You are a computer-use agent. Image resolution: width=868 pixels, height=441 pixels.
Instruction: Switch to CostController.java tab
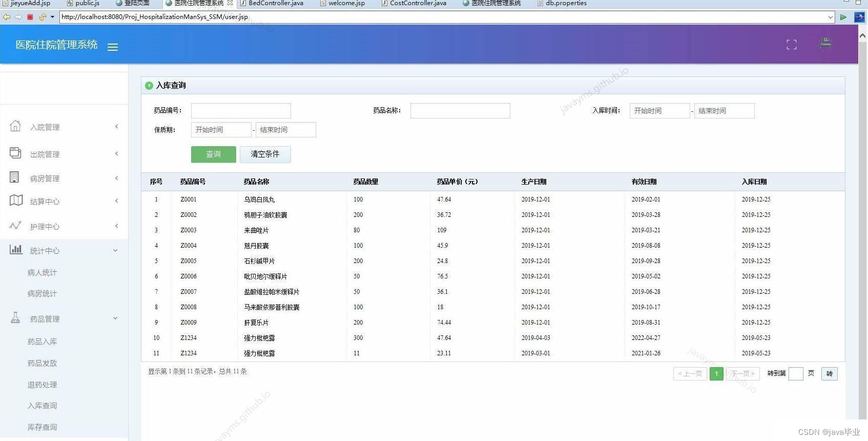[x=414, y=3]
